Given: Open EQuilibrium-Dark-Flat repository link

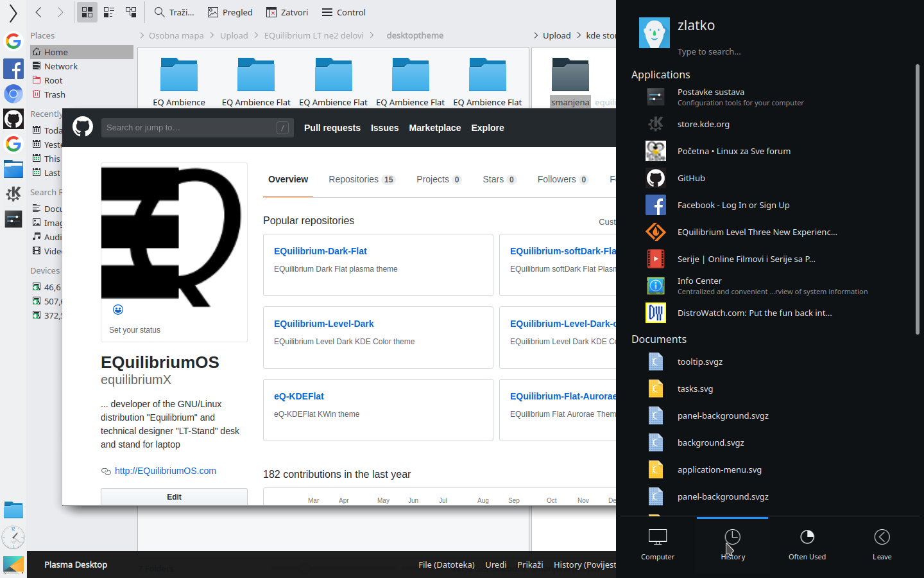Looking at the screenshot, I should tap(320, 251).
